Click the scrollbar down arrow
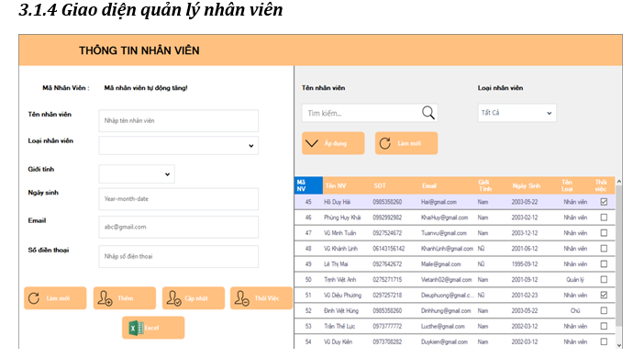The width and height of the screenshot is (644, 358). (x=618, y=345)
